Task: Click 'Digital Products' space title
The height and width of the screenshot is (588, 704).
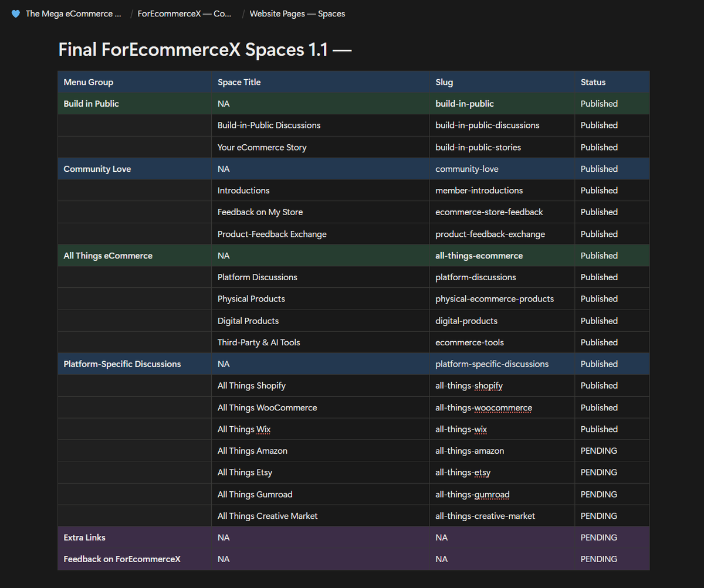Action: click(320, 321)
